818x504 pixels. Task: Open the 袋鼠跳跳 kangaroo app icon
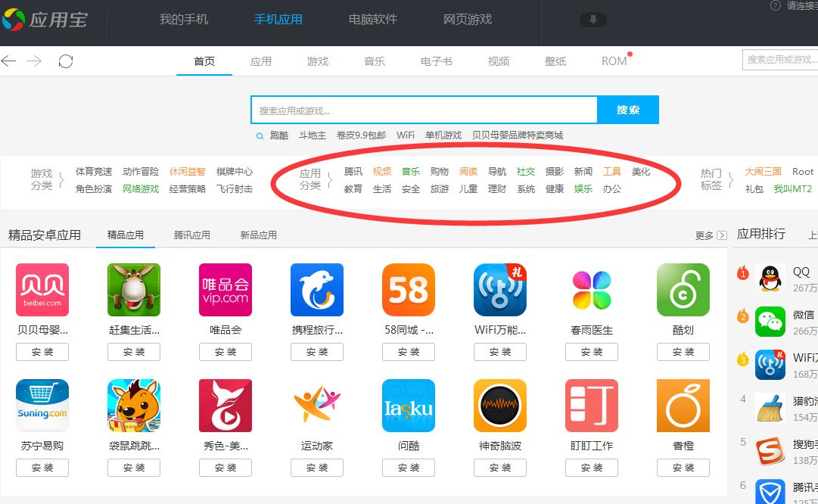coord(134,406)
